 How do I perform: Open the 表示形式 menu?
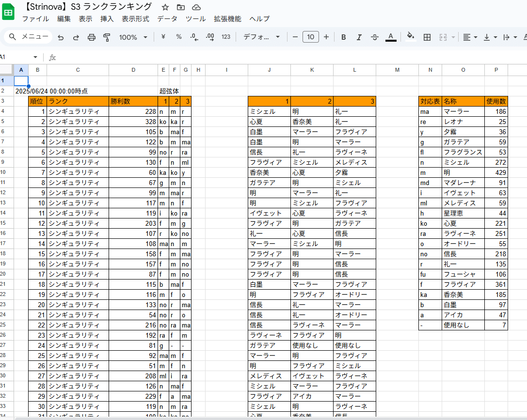click(x=135, y=19)
